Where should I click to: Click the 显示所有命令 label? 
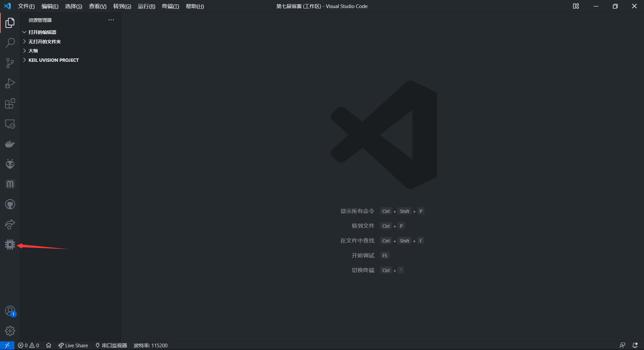[357, 211]
